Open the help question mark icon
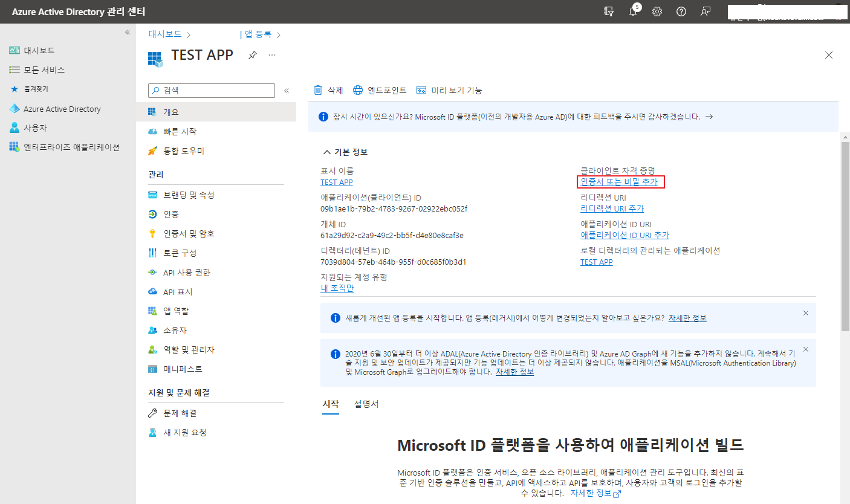This screenshot has height=504, width=850. (681, 11)
